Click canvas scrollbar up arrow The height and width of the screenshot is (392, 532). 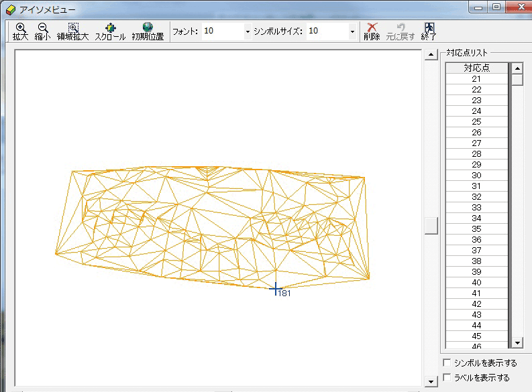pyautogui.click(x=431, y=55)
